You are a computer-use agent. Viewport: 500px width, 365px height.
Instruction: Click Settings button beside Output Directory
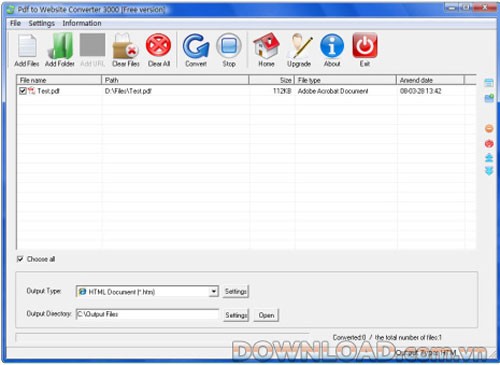(x=236, y=315)
